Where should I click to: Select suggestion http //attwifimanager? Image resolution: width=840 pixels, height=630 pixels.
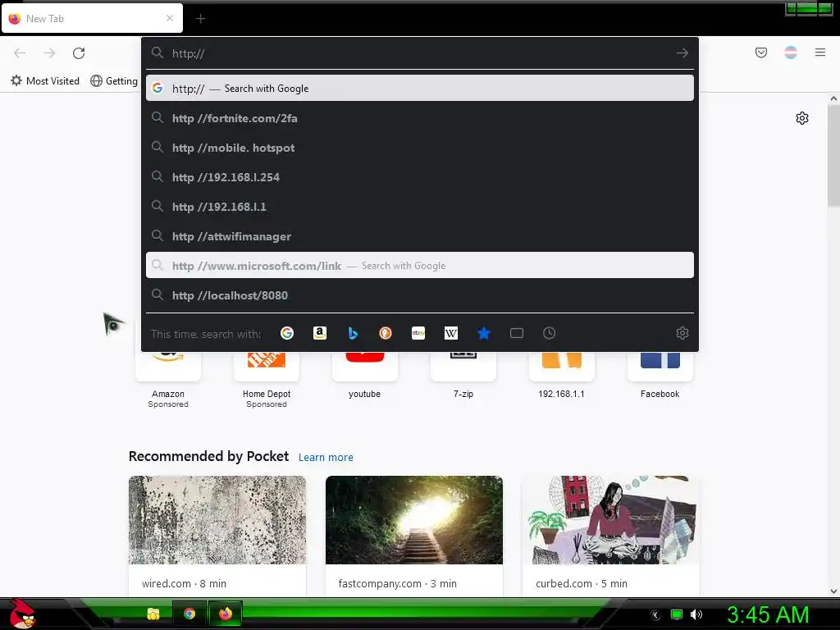(x=419, y=235)
